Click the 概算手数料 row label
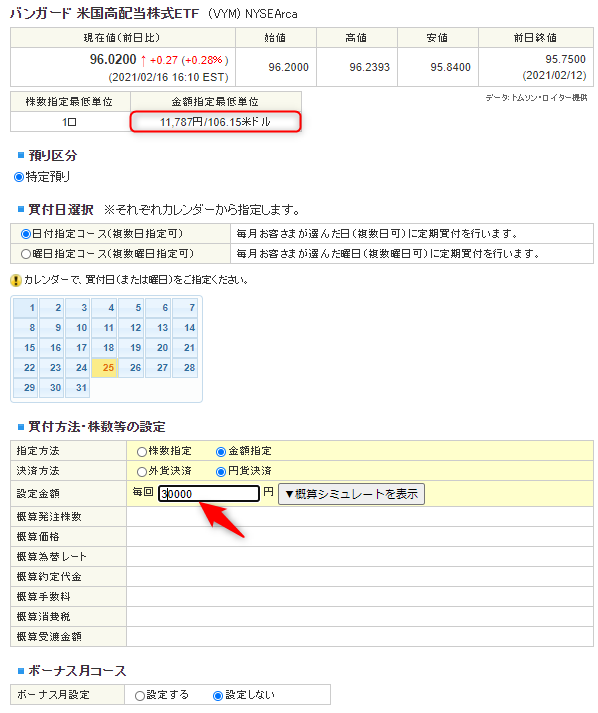Viewport: 598px width, 713px height. click(x=43, y=597)
